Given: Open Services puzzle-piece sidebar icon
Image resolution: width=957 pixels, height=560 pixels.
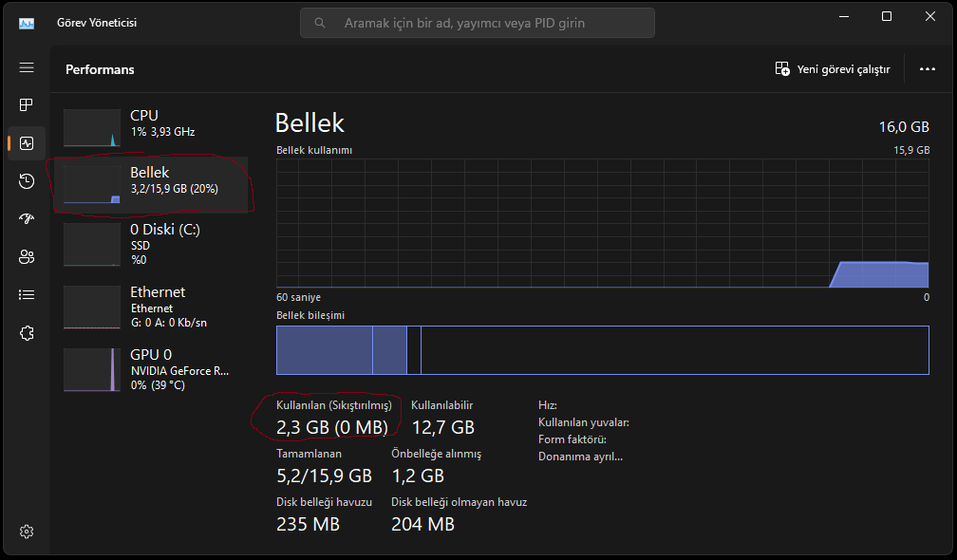Looking at the screenshot, I should click(x=27, y=333).
